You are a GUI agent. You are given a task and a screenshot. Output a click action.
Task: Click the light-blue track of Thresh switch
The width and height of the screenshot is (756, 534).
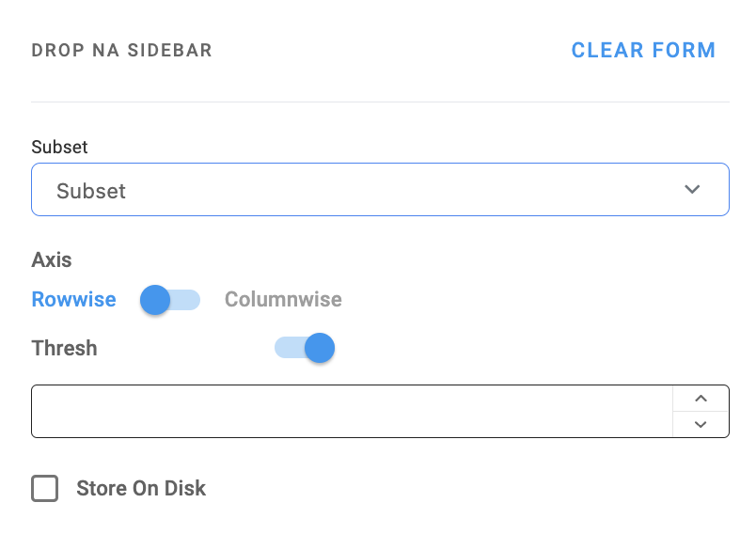(x=286, y=348)
